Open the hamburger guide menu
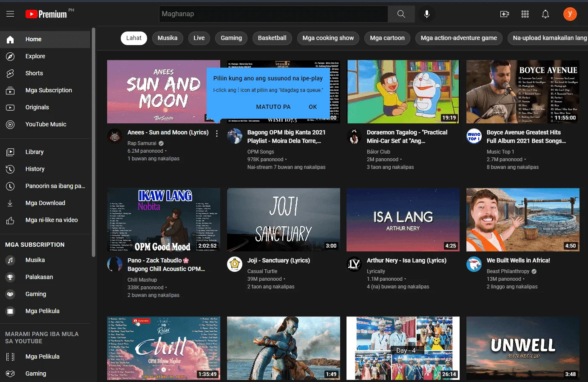The width and height of the screenshot is (588, 382). coord(10,14)
